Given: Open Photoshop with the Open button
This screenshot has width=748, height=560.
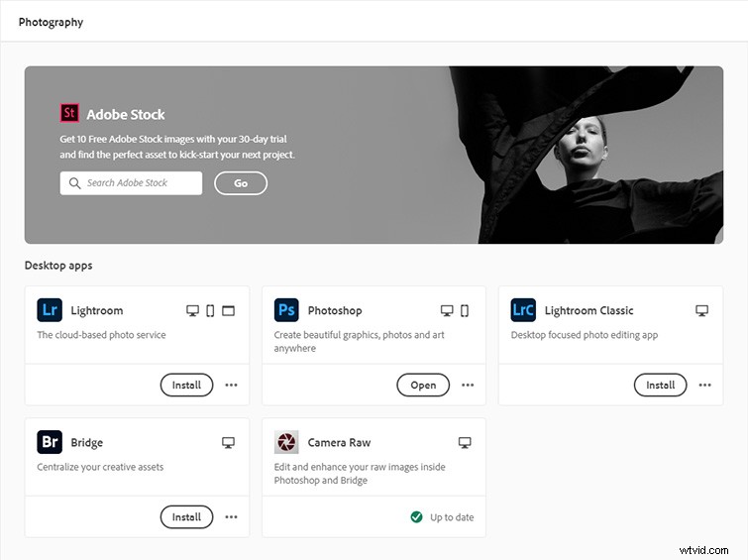Looking at the screenshot, I should [x=423, y=385].
